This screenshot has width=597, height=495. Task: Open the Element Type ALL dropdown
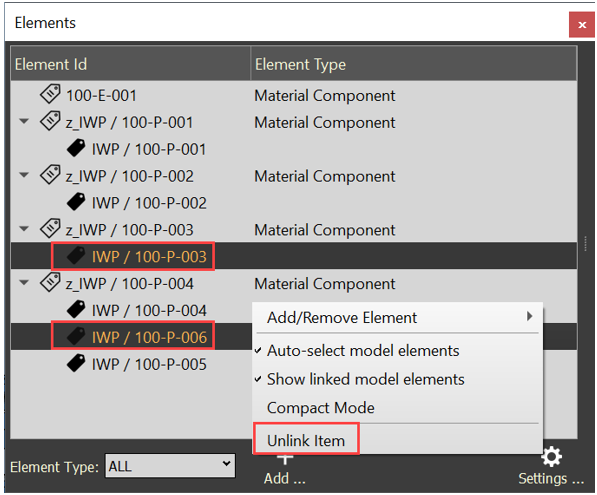coord(170,465)
